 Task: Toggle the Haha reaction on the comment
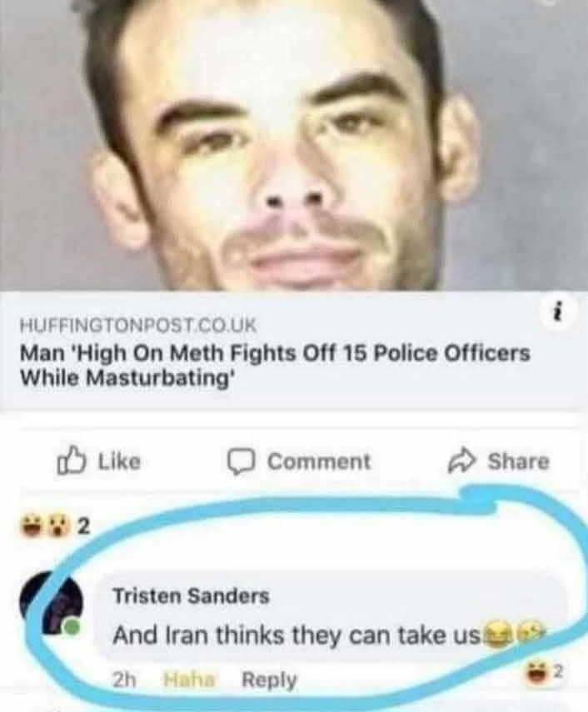pyautogui.click(x=188, y=680)
